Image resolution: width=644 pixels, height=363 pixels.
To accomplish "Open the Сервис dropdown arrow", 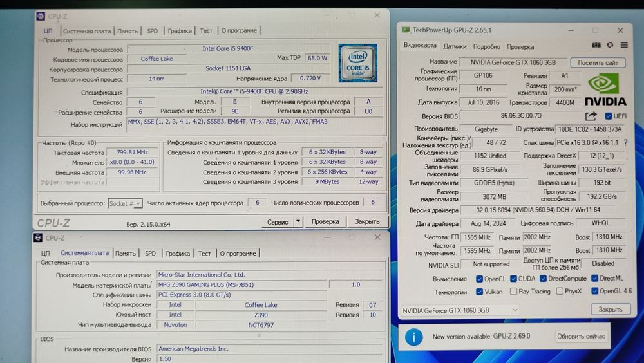I will [x=298, y=222].
